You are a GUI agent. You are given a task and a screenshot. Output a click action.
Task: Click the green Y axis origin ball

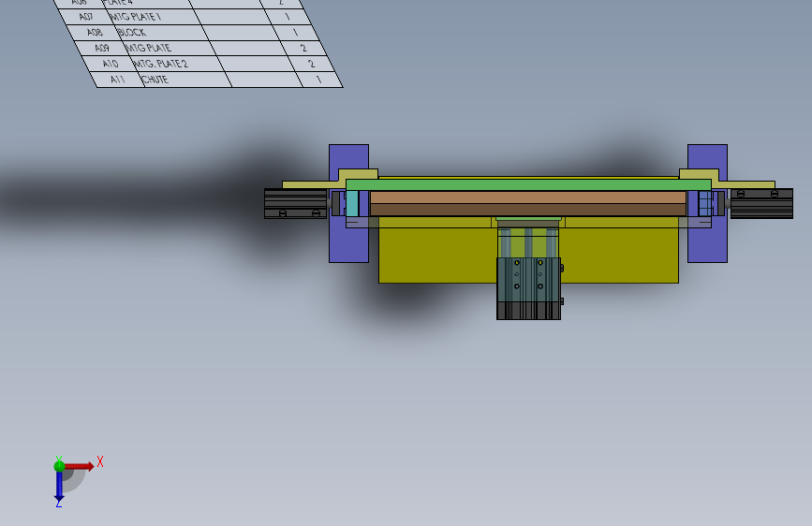click(59, 466)
